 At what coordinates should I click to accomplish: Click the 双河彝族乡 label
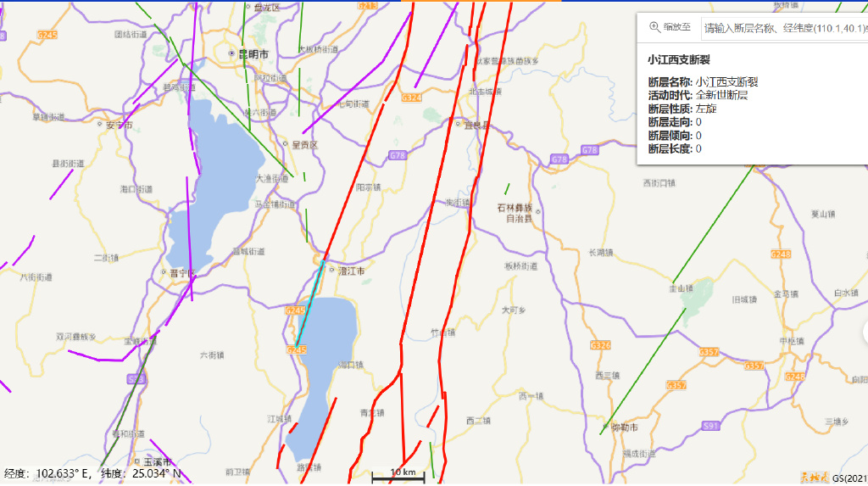click(75, 337)
